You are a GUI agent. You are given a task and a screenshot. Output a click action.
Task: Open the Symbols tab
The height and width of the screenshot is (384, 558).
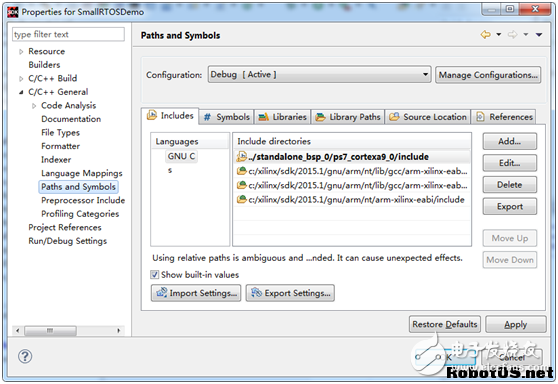click(226, 117)
